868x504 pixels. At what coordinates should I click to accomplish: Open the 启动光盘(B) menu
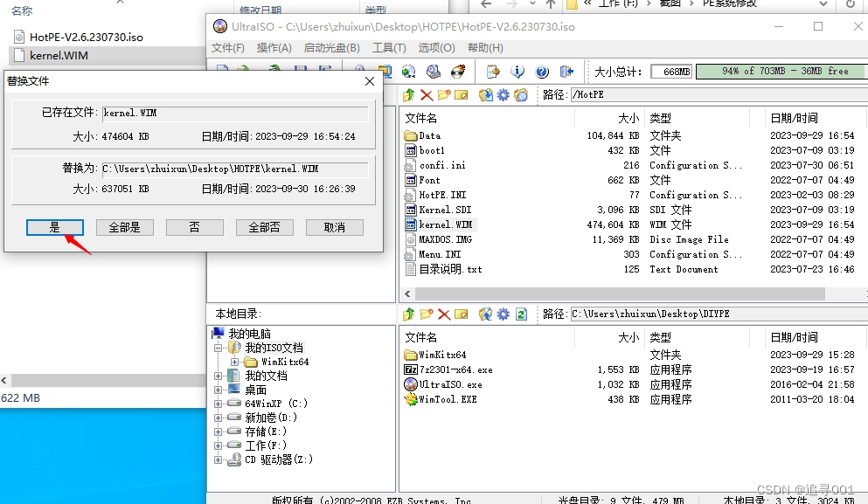(331, 48)
